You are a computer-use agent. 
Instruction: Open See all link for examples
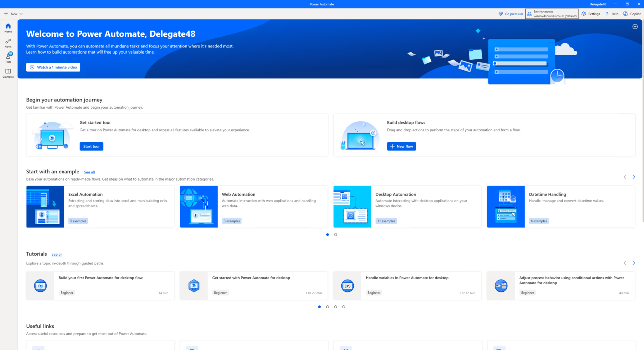[x=89, y=172]
